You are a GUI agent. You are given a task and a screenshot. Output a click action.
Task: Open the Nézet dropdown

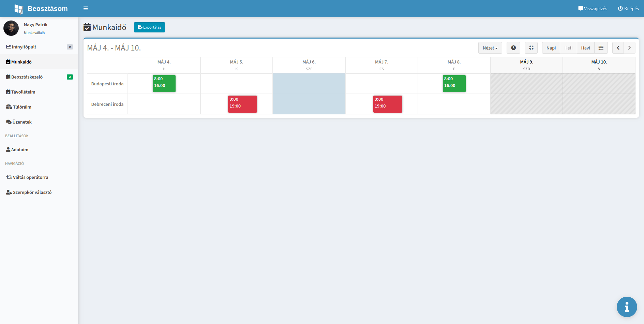point(490,48)
